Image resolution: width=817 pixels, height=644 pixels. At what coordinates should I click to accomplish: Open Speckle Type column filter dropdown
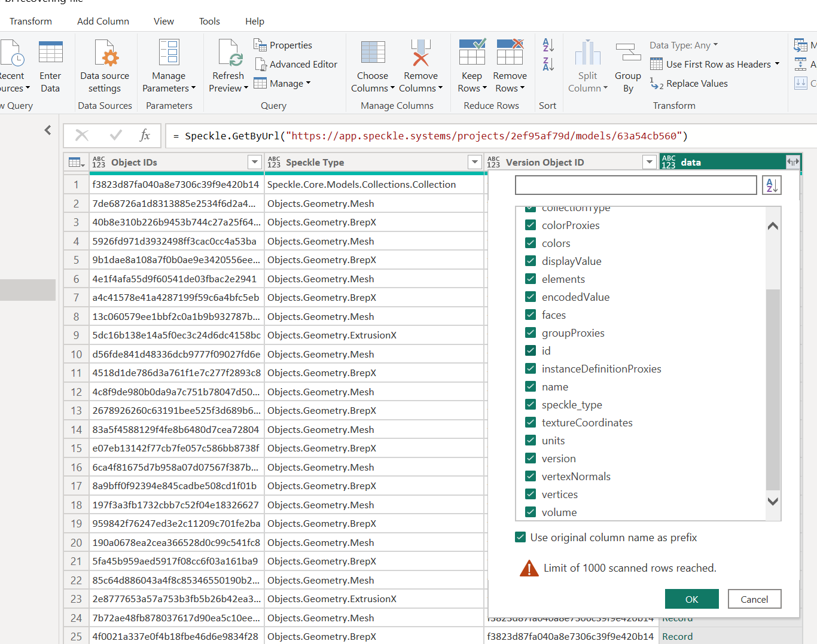click(x=475, y=162)
